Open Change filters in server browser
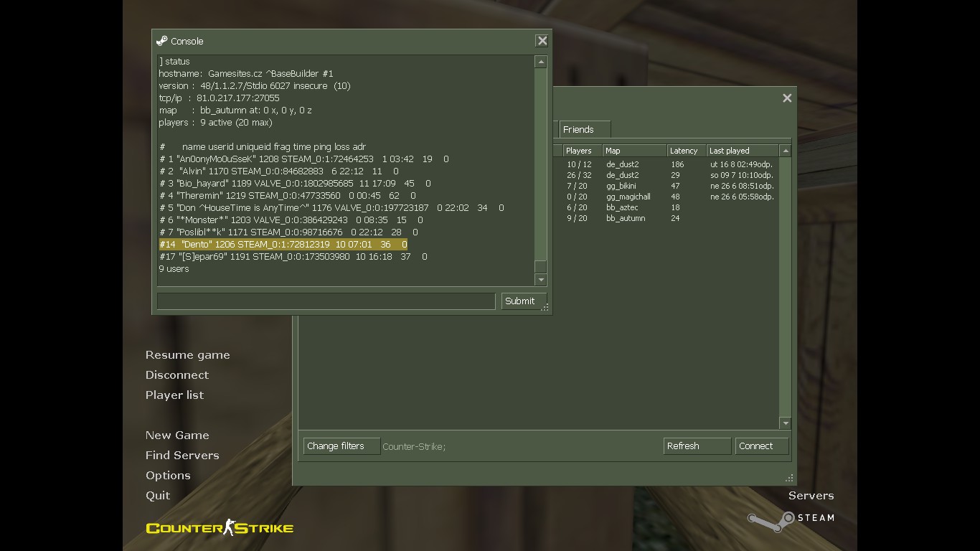The image size is (980, 551). (x=341, y=446)
